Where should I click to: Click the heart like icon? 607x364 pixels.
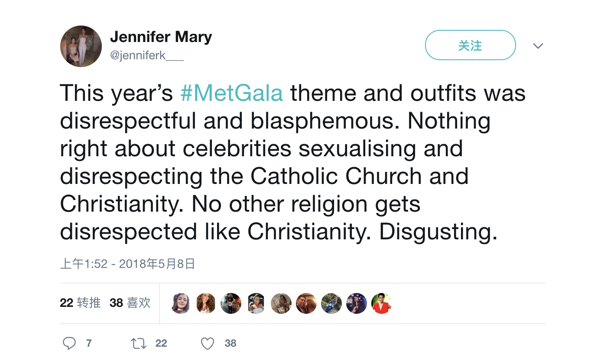tap(208, 344)
